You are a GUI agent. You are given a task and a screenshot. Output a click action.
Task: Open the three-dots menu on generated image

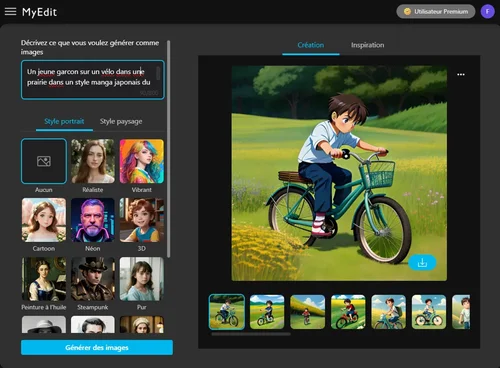pyautogui.click(x=461, y=74)
